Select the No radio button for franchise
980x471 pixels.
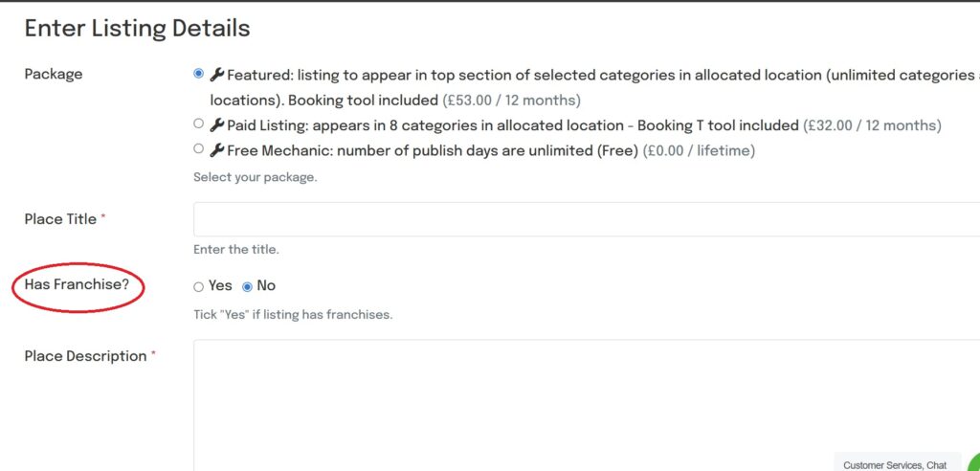tap(248, 286)
